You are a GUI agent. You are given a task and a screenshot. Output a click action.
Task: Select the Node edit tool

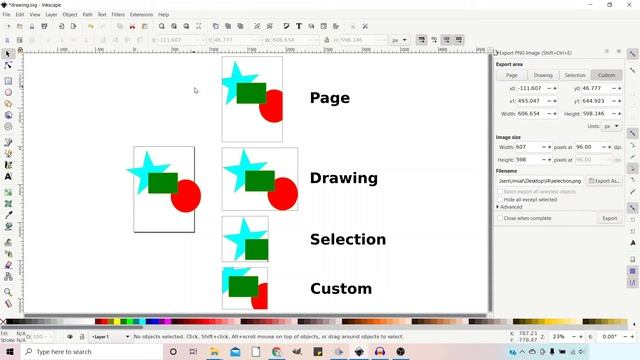[x=8, y=65]
